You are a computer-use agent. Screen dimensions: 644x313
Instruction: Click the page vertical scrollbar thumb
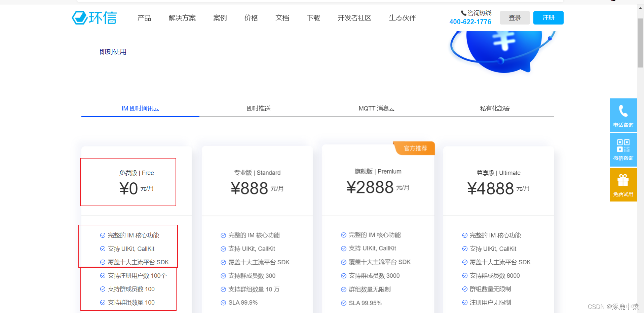(640, 43)
